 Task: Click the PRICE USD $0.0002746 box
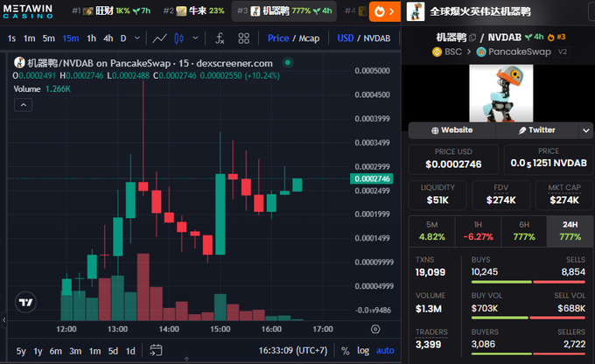click(453, 159)
